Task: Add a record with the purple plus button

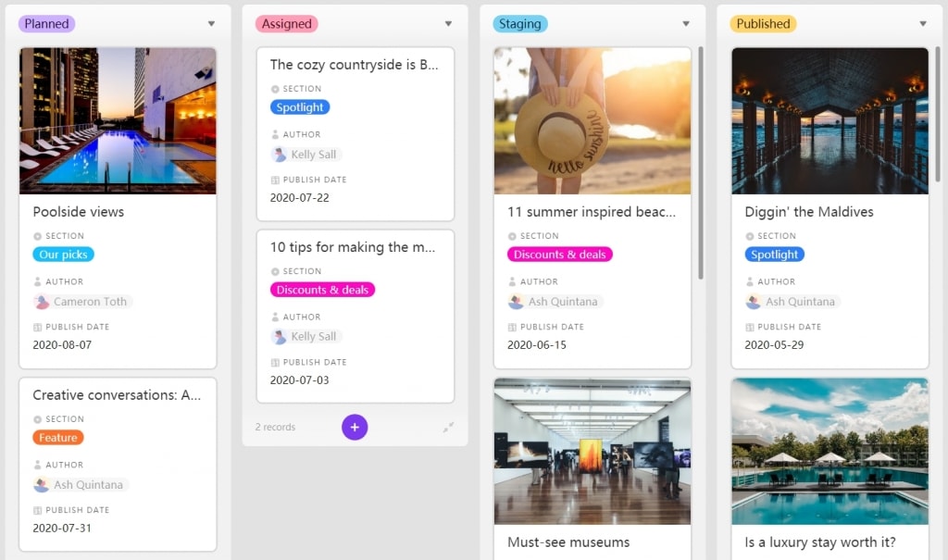Action: click(x=355, y=427)
